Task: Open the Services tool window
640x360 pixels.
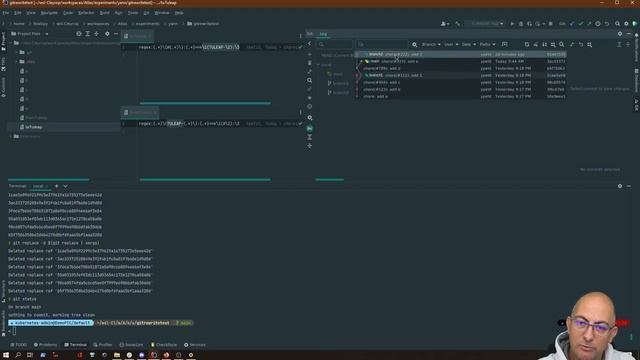Action: [x=195, y=345]
